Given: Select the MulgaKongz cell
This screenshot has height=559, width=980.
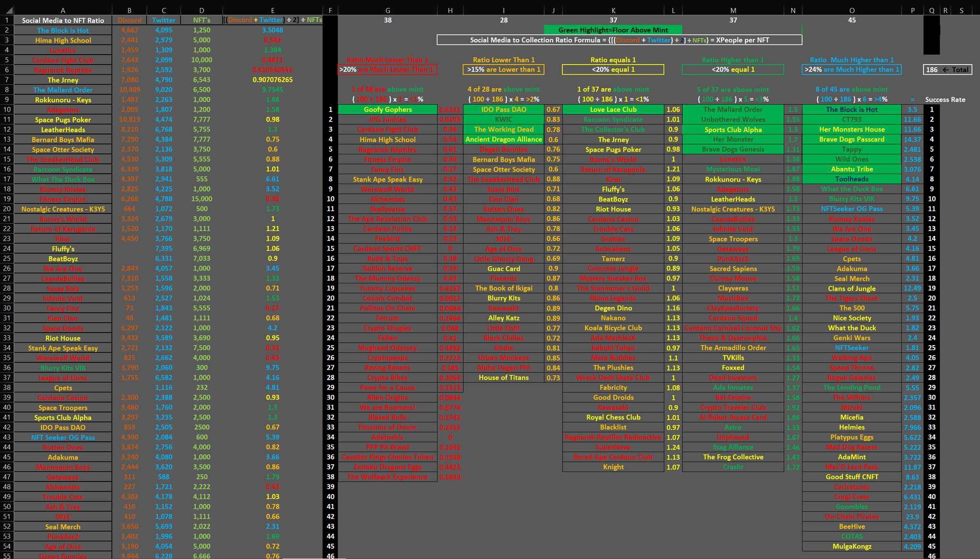Looking at the screenshot, I should tap(852, 547).
